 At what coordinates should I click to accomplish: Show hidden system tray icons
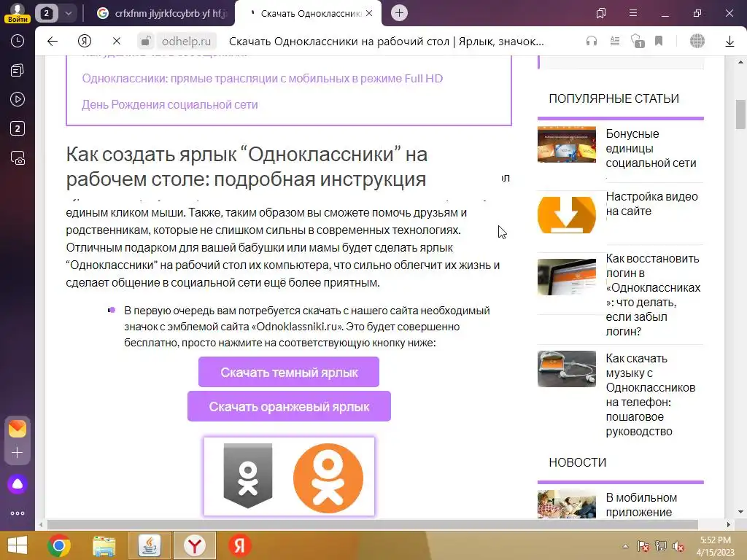click(625, 546)
